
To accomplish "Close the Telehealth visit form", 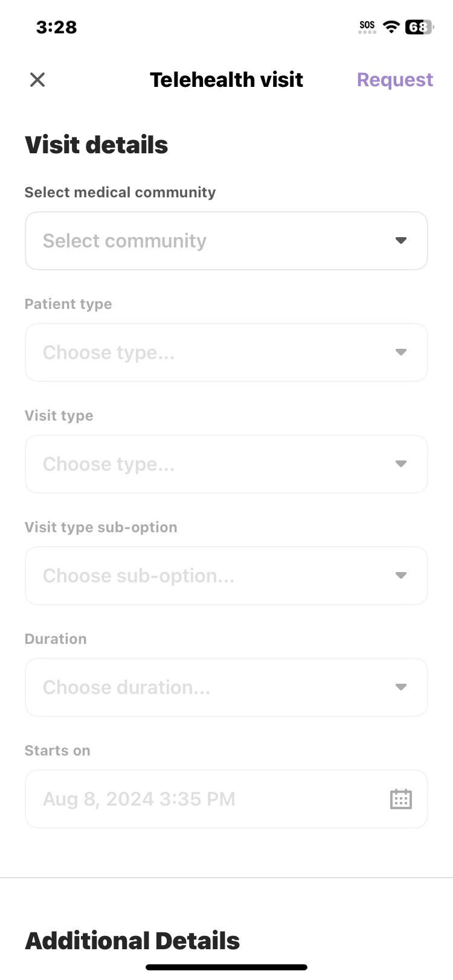I will point(37,80).
